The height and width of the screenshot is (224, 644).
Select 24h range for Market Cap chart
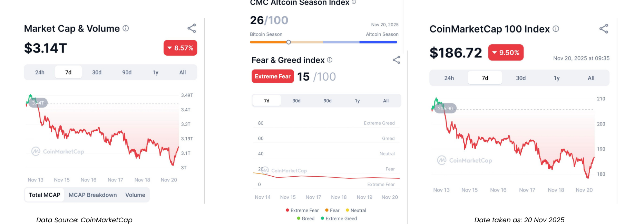click(40, 73)
